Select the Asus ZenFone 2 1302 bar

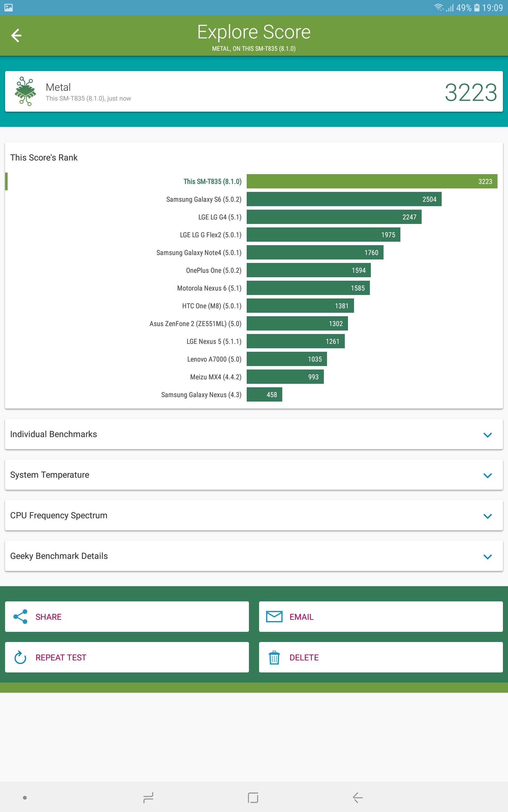(297, 324)
